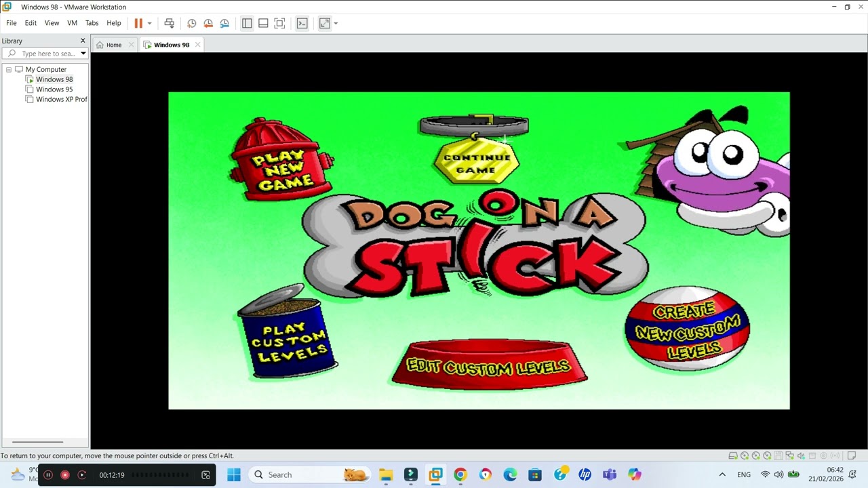The height and width of the screenshot is (488, 868).
Task: Pause the screen recording
Action: [48, 475]
